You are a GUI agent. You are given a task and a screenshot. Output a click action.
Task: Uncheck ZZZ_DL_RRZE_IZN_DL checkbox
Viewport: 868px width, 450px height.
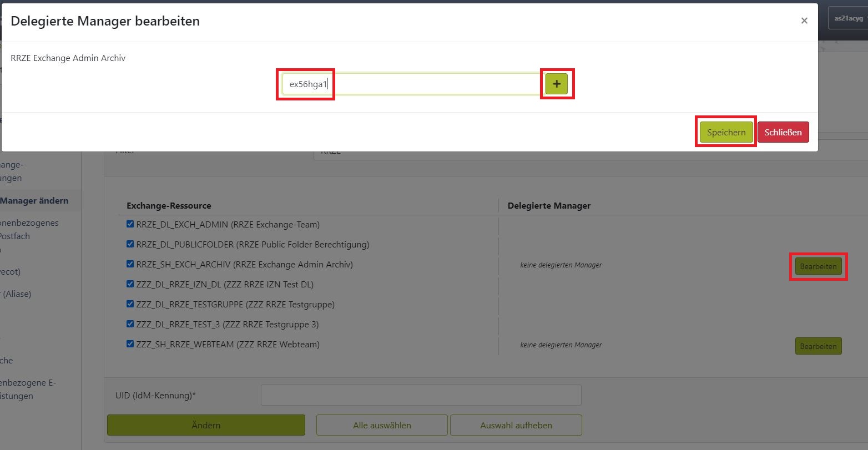pos(130,284)
